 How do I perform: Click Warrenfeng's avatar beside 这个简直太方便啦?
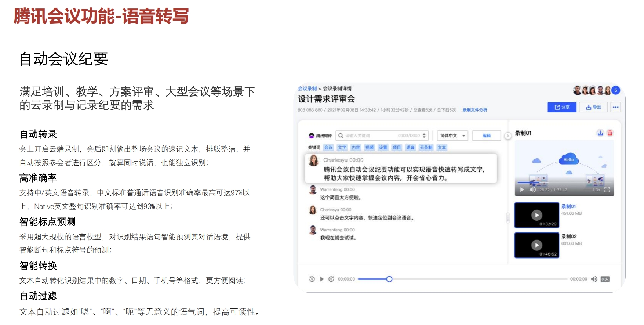[x=313, y=190]
